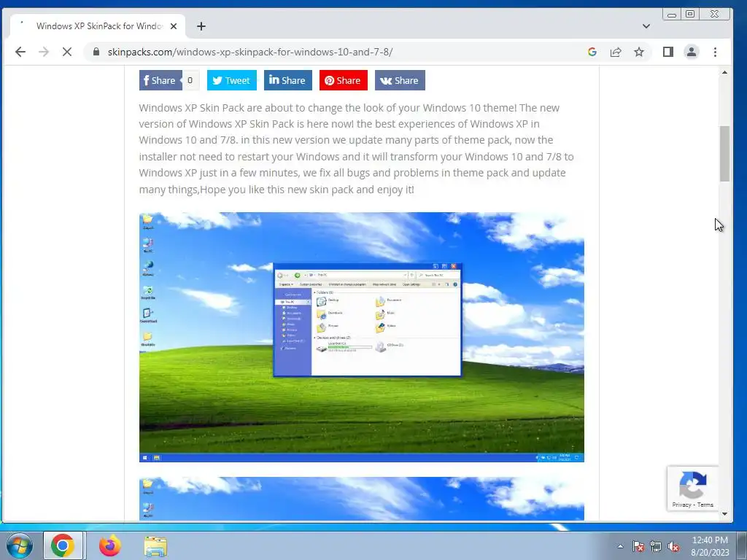Click the forward navigation arrow

tap(43, 52)
